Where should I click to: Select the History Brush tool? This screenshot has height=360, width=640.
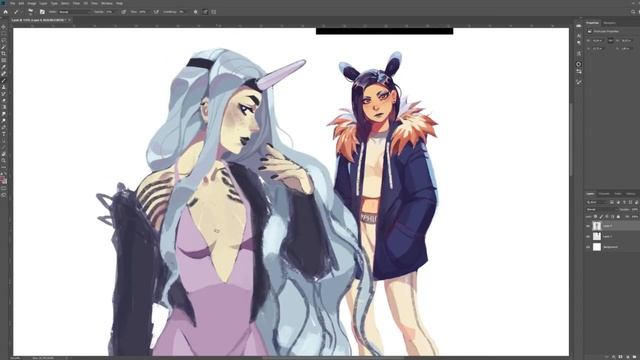pyautogui.click(x=4, y=94)
